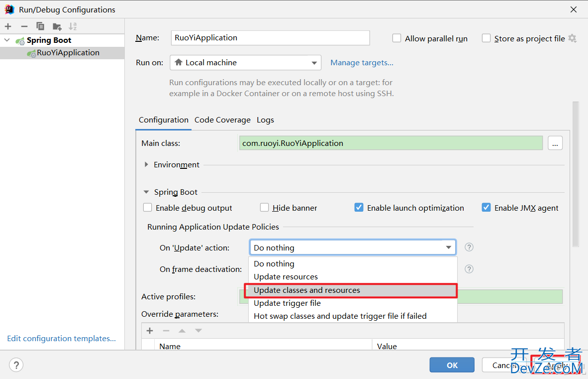
Task: Open Edit configuration templates link
Action: coord(62,339)
